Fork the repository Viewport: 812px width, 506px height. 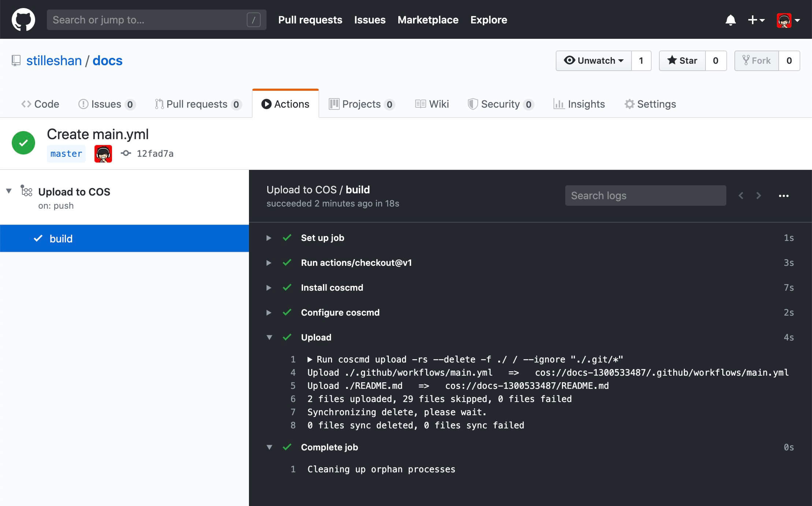pyautogui.click(x=756, y=60)
